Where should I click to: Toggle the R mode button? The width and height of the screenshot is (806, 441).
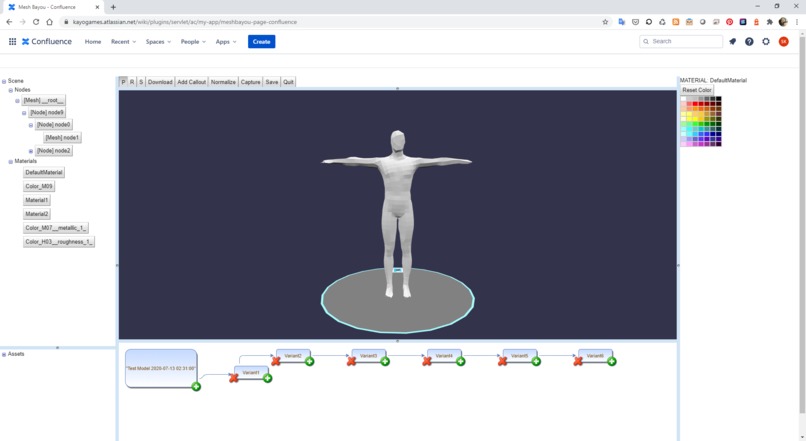[132, 82]
